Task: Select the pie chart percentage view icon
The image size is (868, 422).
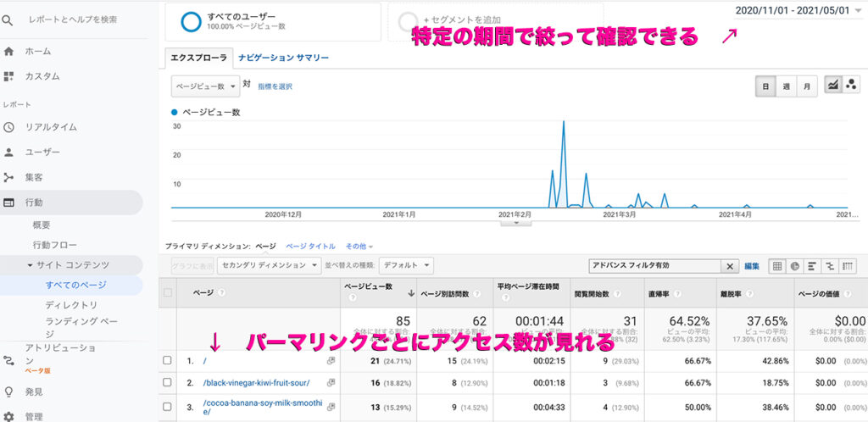Action: pos(794,266)
